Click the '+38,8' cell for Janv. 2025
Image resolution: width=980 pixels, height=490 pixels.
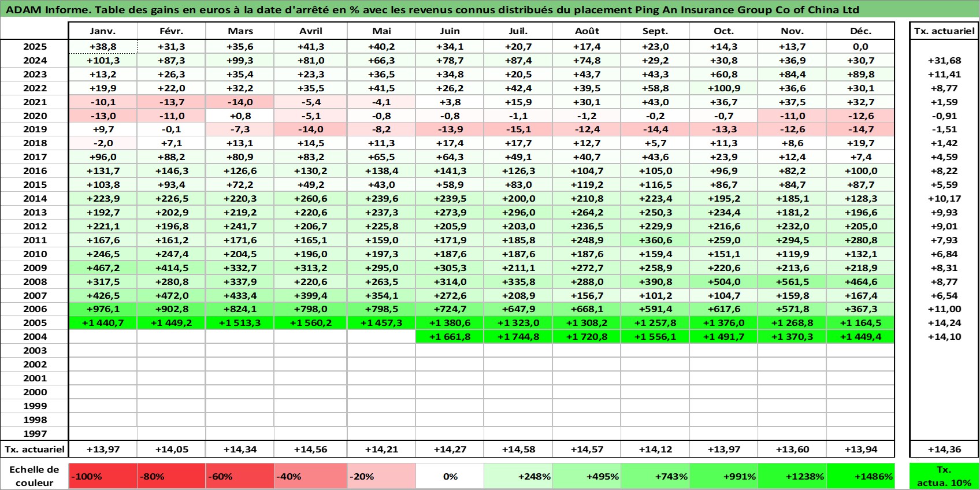(103, 47)
